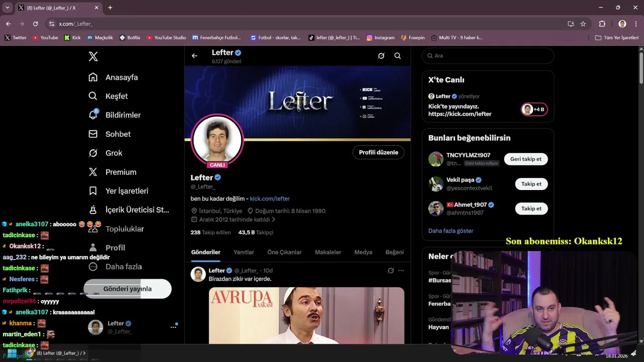Open account switcher three-dot menu
The image size is (644, 362).
(x=173, y=327)
